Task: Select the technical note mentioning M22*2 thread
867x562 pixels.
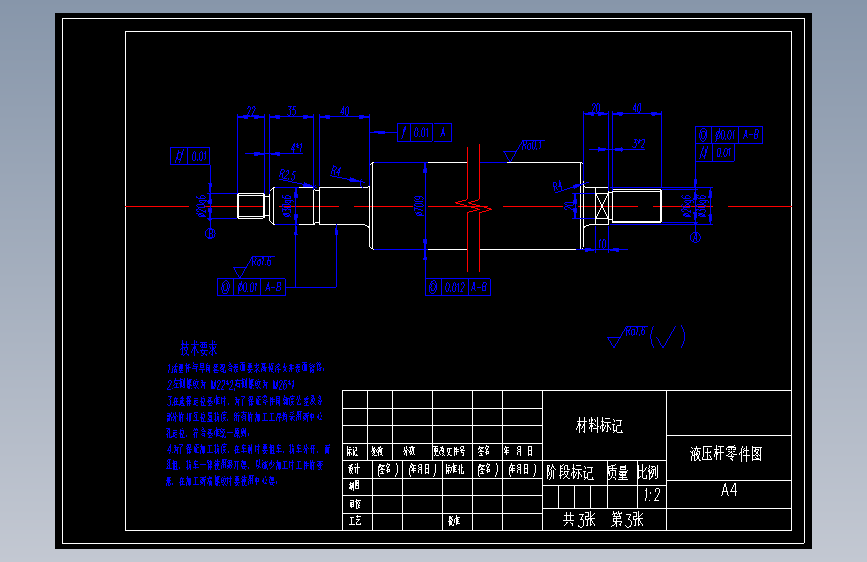Action: (231, 384)
